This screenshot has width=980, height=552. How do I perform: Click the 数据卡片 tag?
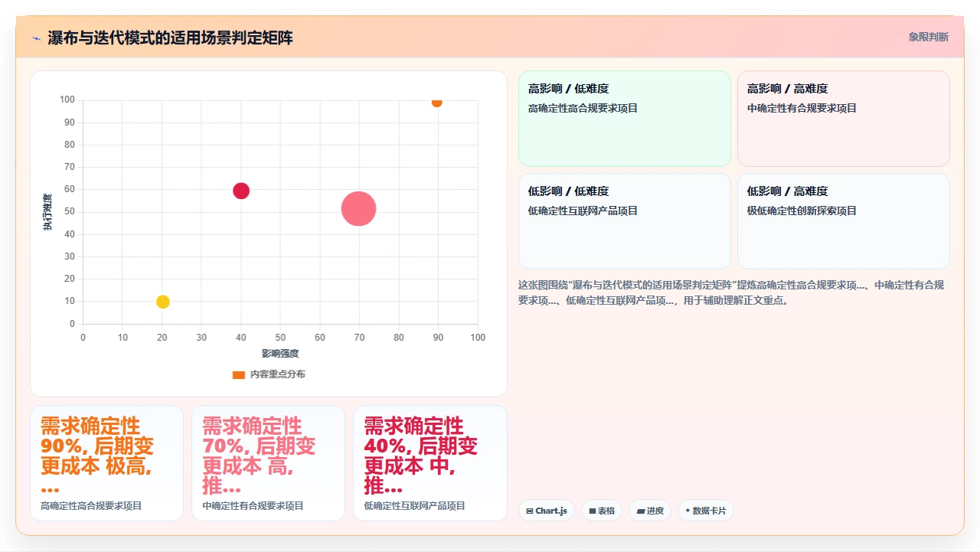(706, 511)
